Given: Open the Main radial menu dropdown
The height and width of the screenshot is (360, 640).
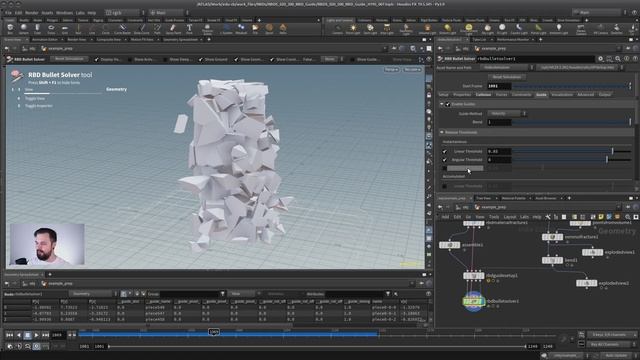Looking at the screenshot, I should 168,13.
